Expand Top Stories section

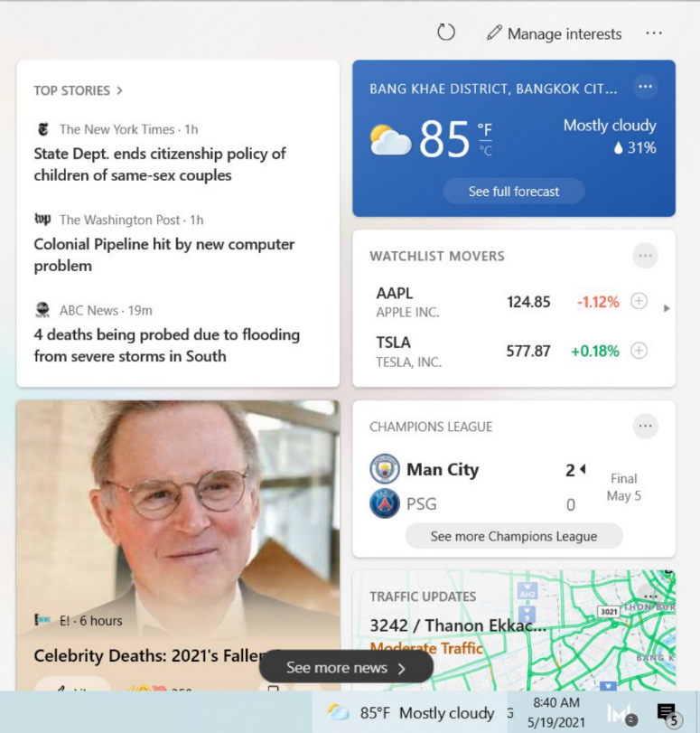[78, 90]
